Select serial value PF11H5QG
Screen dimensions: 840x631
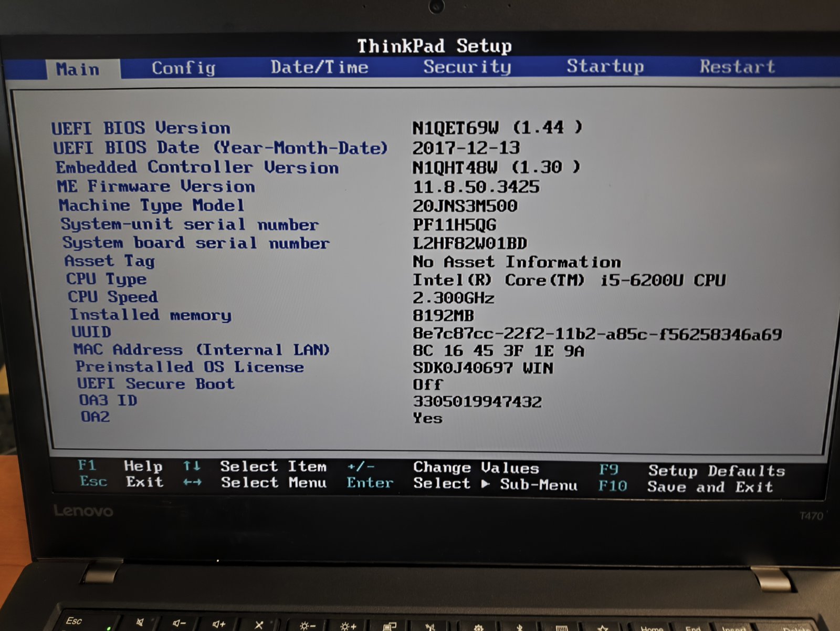[x=455, y=225]
